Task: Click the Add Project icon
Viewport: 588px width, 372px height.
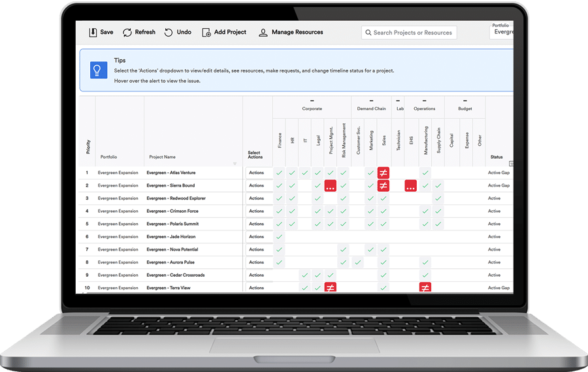Action: [x=206, y=33]
